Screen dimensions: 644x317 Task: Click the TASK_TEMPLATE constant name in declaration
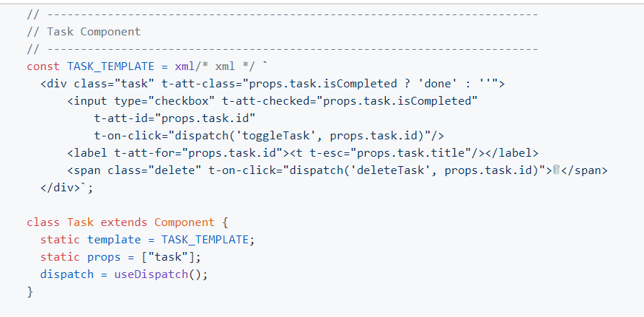click(110, 66)
